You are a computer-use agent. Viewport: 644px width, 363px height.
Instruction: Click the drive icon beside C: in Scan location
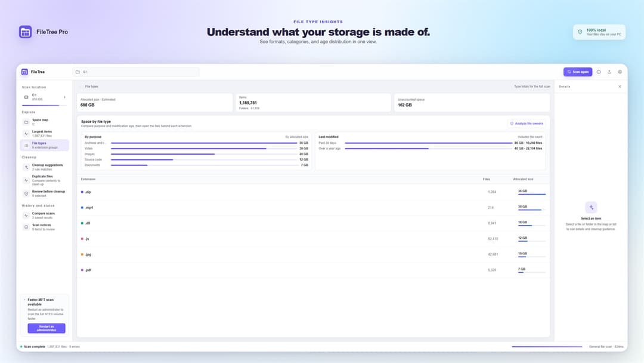26,97
